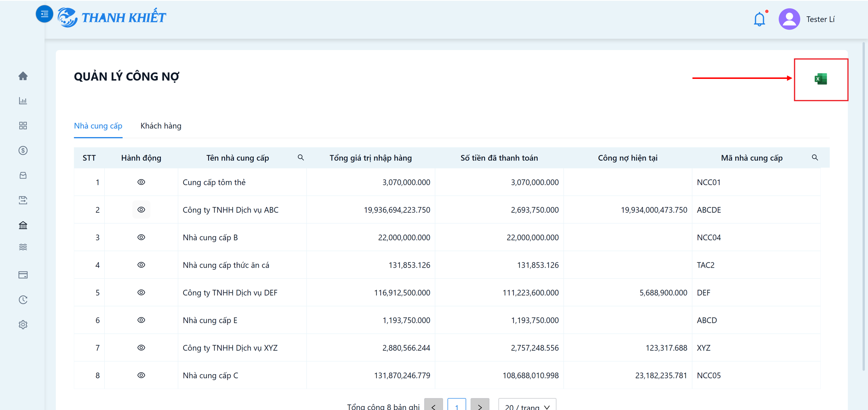Select supplier code ABCDE
Screen dimensions: 868x410
709,210
